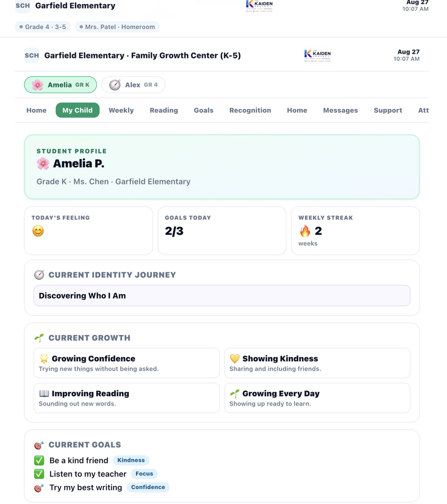Click the Kaiden Project logo in header
Viewport: 447px width, 504px height.
(x=317, y=55)
